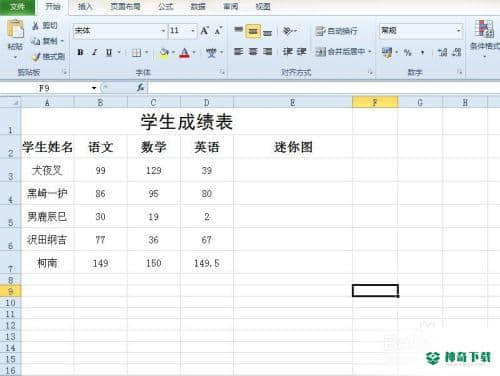Click the Conditional Formatting icon
Viewport: 500px width, 376px height.
[x=484, y=28]
